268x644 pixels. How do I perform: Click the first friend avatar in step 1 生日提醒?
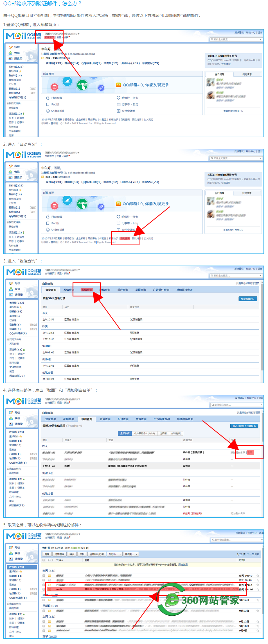coord(211,83)
